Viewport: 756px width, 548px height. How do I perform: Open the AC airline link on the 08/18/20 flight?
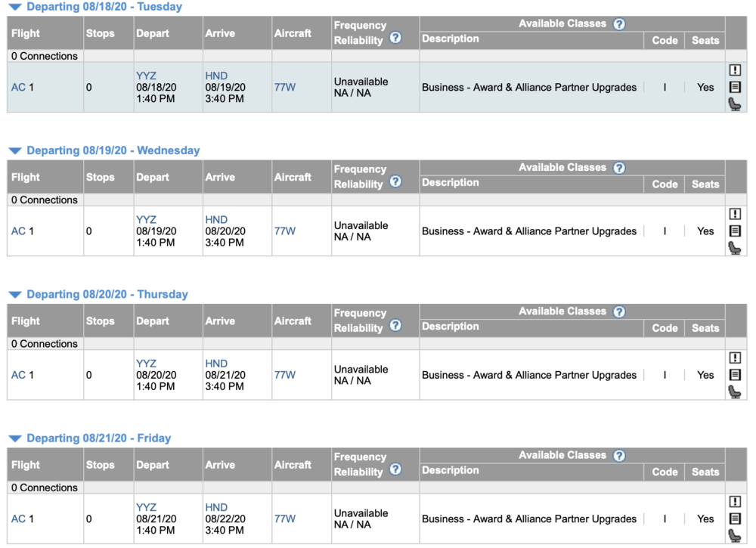pos(18,88)
